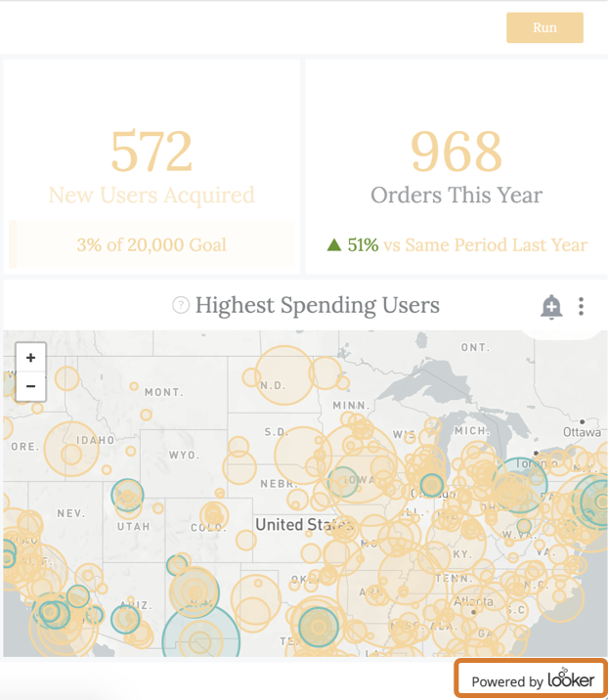Click the Looker logo

[x=571, y=679]
